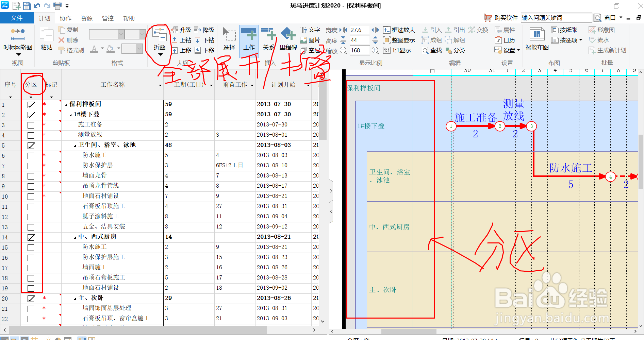The height and width of the screenshot is (340, 644).
Task: Click the 宽度 value field 27.6
Action: (x=359, y=30)
